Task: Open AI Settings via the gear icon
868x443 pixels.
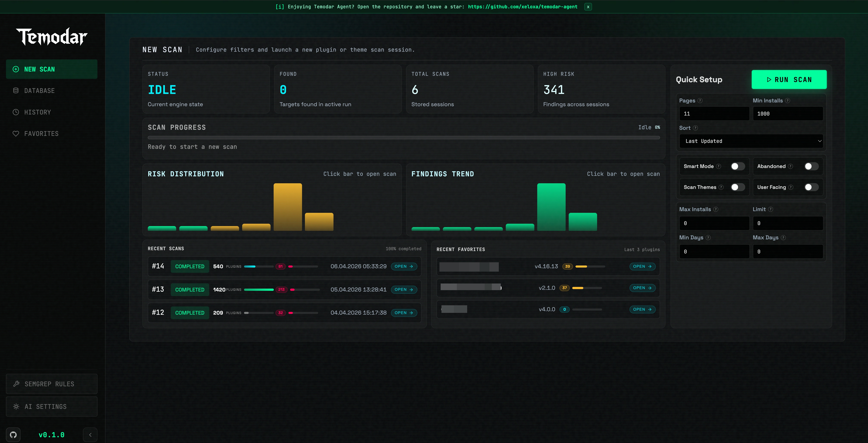Action: pyautogui.click(x=16, y=406)
